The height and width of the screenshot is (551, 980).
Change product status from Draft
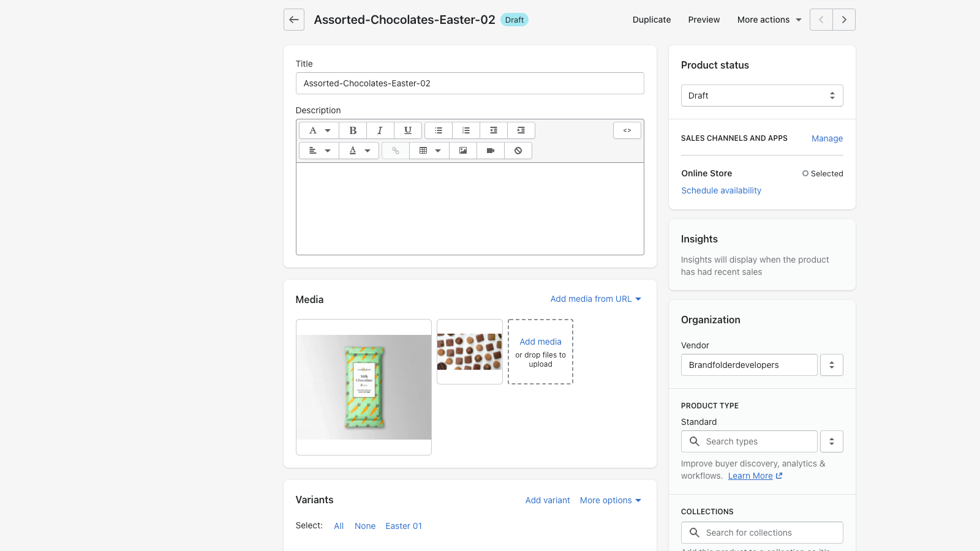(762, 96)
